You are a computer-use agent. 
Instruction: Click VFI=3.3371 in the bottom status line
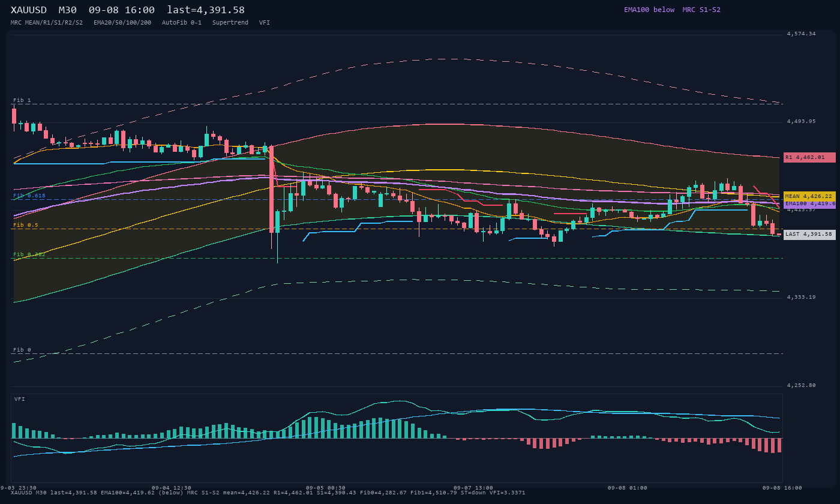(509, 493)
